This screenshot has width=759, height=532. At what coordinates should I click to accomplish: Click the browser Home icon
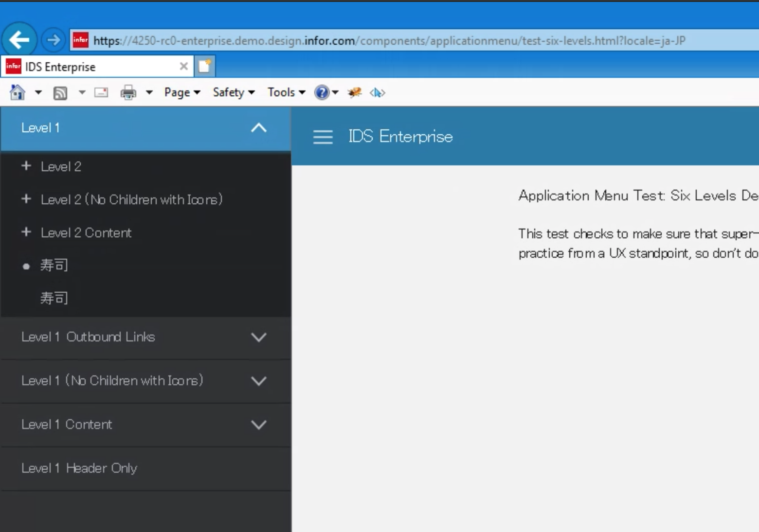[x=17, y=92]
